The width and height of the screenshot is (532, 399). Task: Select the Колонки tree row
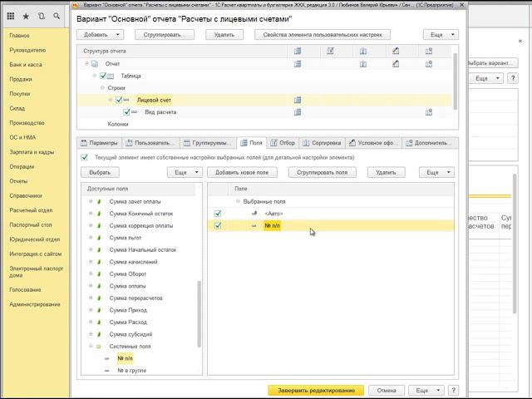[118, 124]
